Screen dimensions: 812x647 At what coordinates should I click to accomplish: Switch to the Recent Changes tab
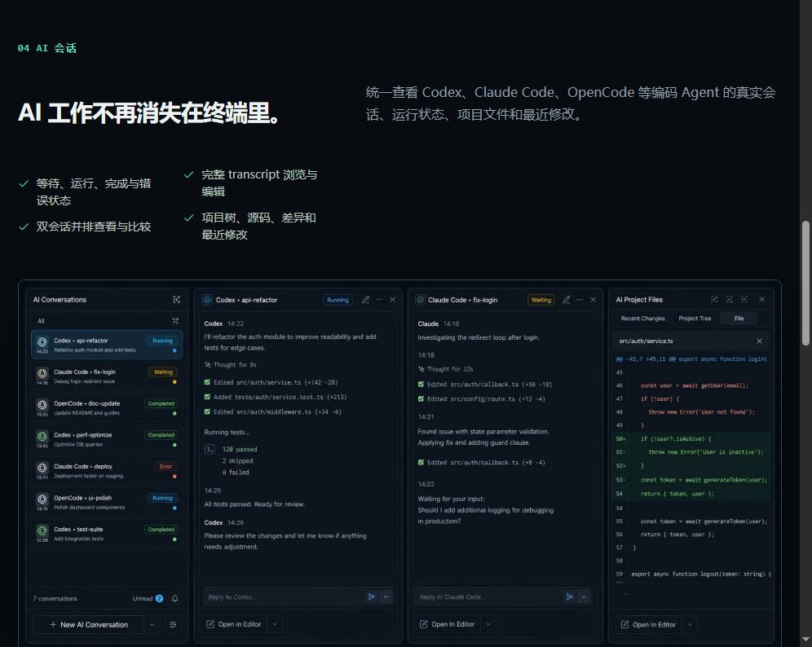pos(642,319)
